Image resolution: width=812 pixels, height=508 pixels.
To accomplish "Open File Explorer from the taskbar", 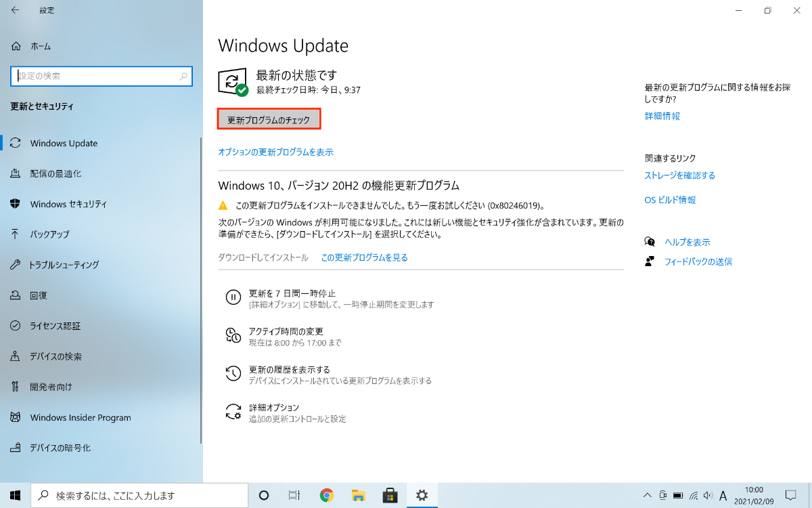I will pos(358,495).
